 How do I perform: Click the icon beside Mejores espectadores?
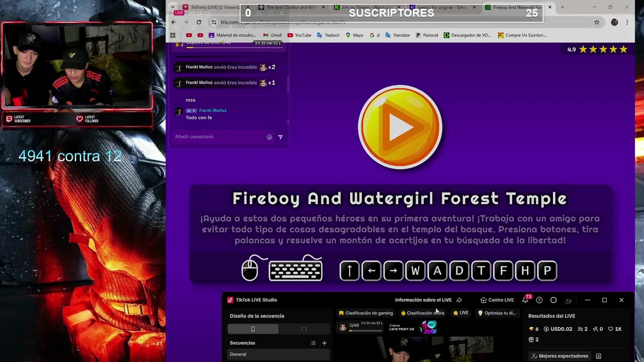coord(598,356)
